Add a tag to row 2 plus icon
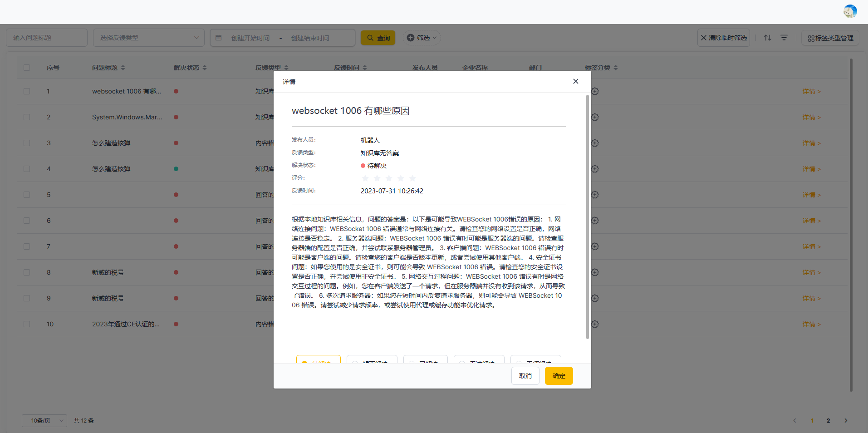 click(595, 117)
